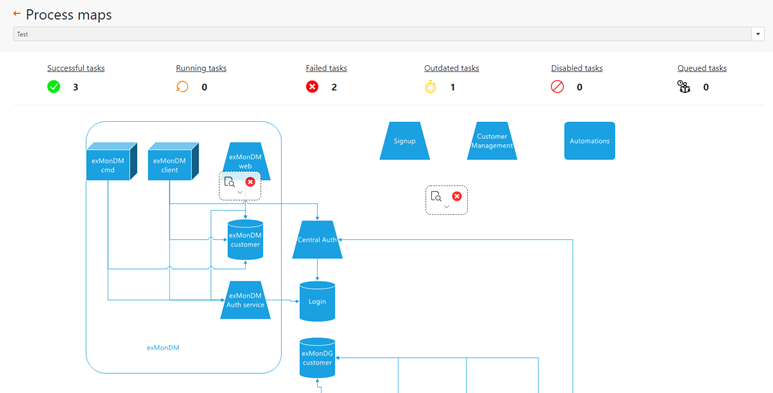The width and height of the screenshot is (773, 393).
Task: Open the Successful tasks link
Action: [x=76, y=68]
